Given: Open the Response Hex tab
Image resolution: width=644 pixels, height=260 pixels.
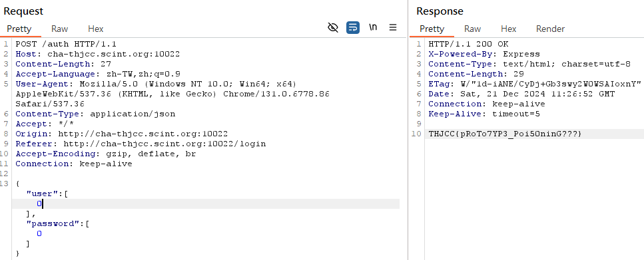Looking at the screenshot, I should 508,29.
